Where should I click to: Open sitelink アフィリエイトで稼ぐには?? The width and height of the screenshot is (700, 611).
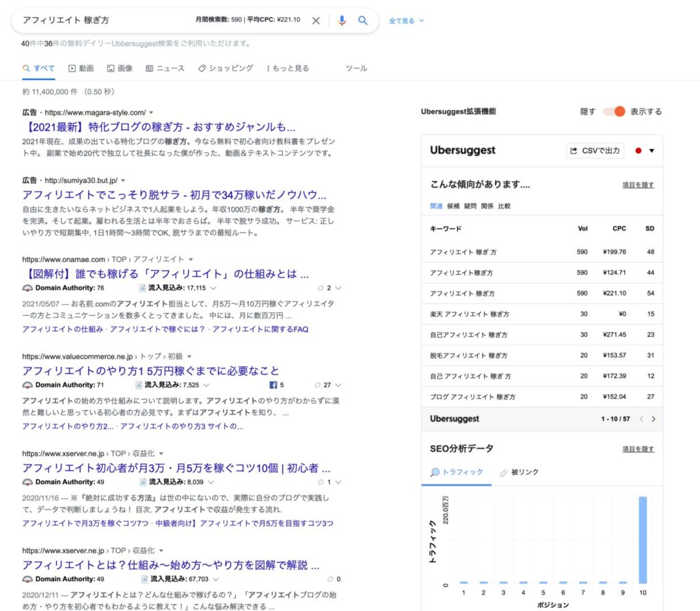157,329
